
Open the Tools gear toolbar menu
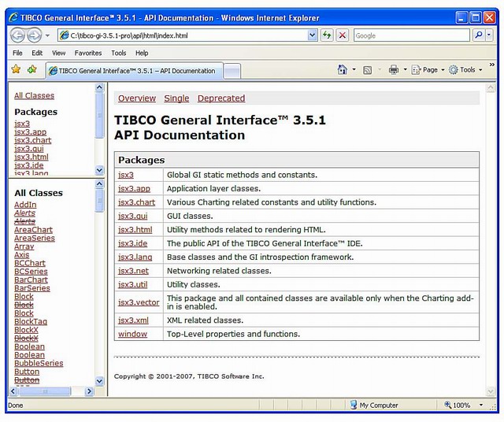465,70
